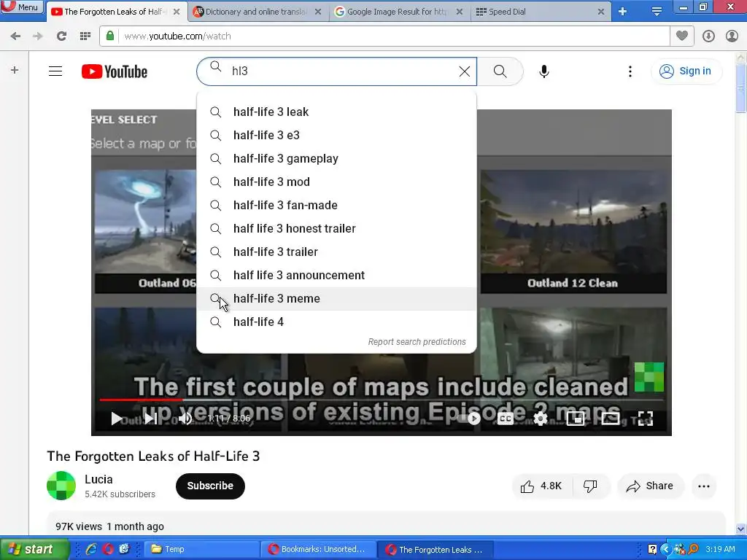The height and width of the screenshot is (560, 747).
Task: Like the video with thumbs up
Action: pyautogui.click(x=542, y=486)
